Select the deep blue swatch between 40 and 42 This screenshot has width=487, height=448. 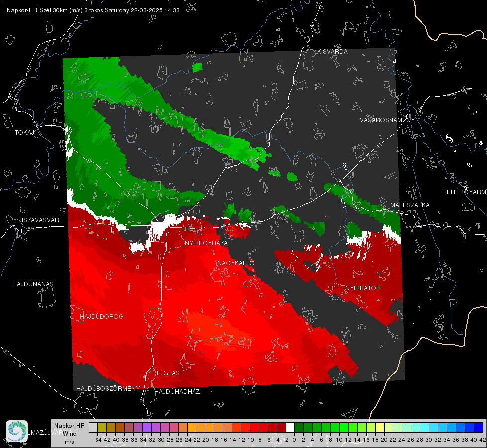pyautogui.click(x=479, y=428)
